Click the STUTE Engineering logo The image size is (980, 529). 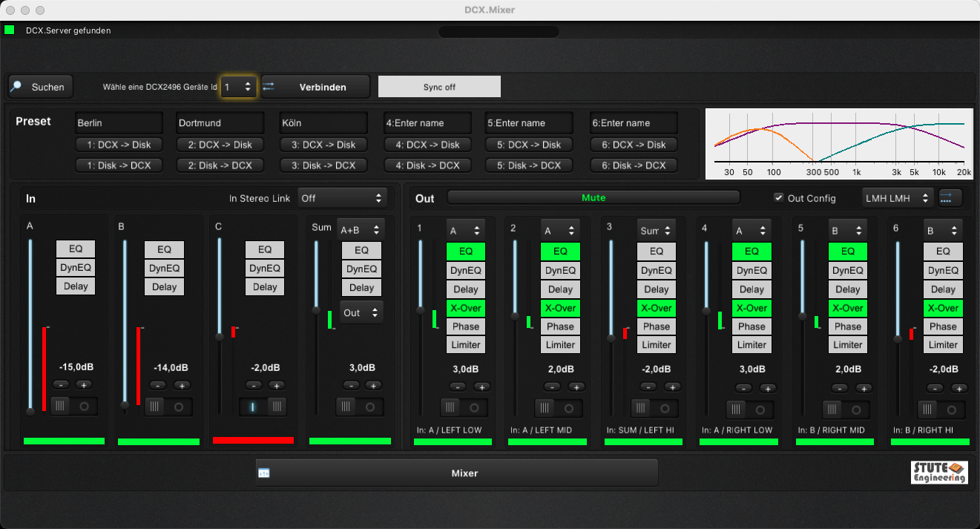(939, 473)
